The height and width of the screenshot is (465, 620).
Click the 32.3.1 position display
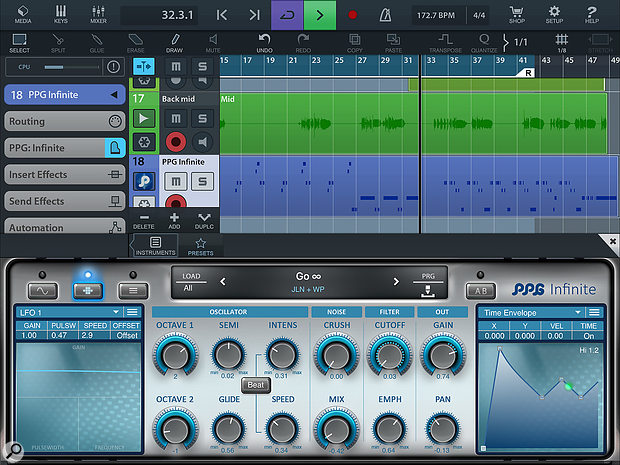[x=159, y=15]
